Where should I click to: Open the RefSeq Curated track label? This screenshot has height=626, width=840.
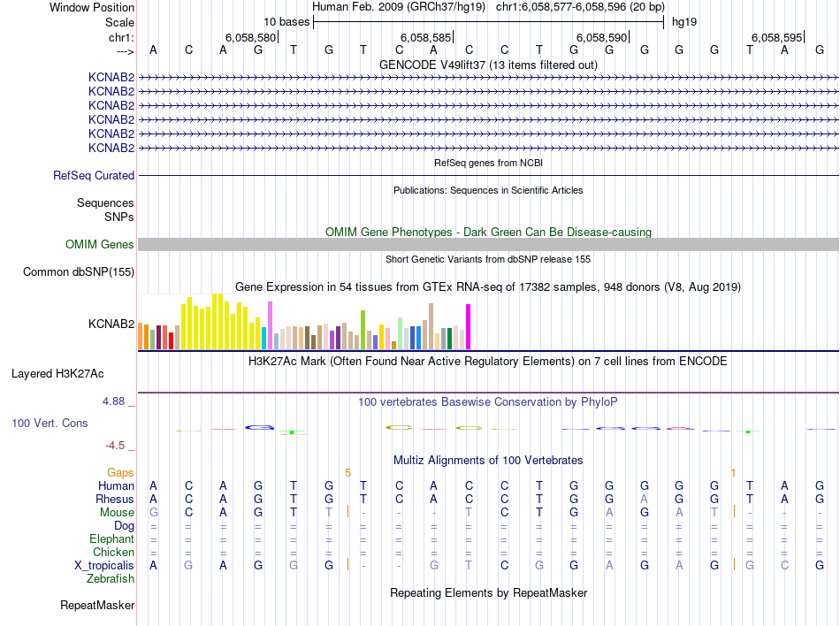94,175
